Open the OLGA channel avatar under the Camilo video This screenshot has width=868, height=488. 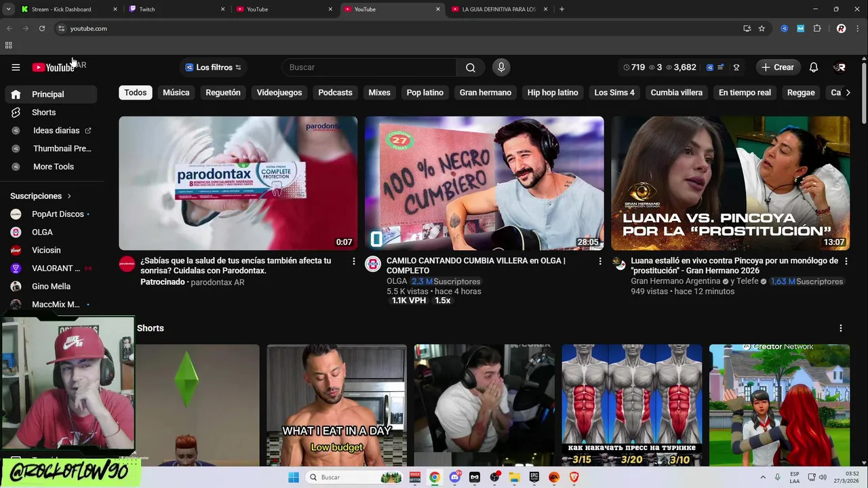(373, 264)
